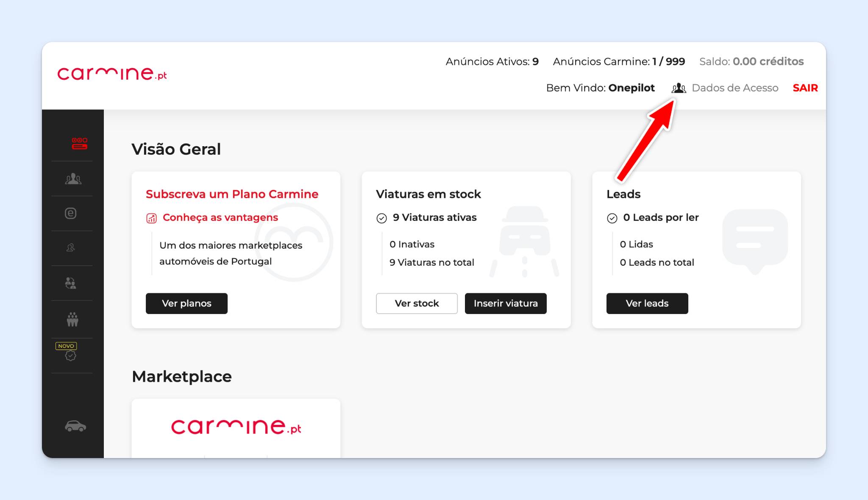The width and height of the screenshot is (868, 500).
Task: Follow the Conheça as vantagens link
Action: [220, 217]
